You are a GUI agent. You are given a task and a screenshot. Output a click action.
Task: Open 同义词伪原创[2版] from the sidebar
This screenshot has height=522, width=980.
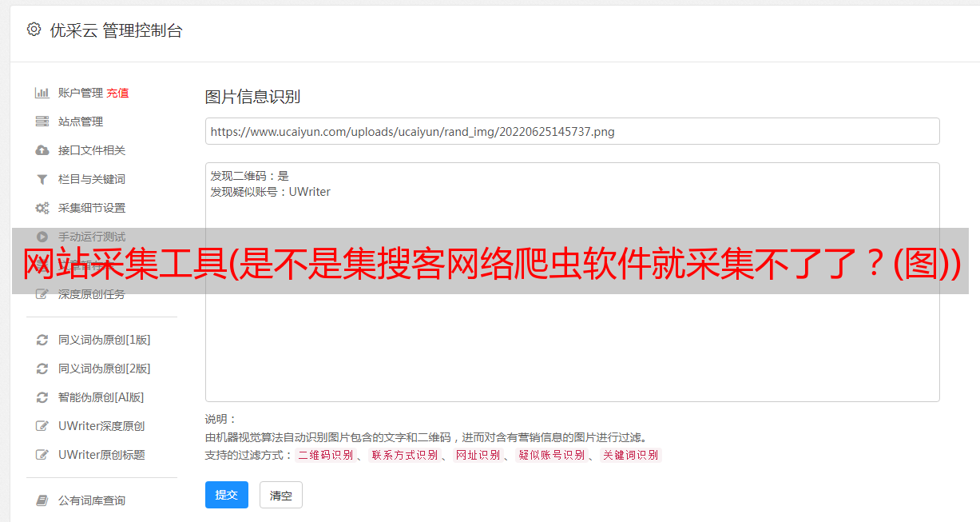pos(105,369)
